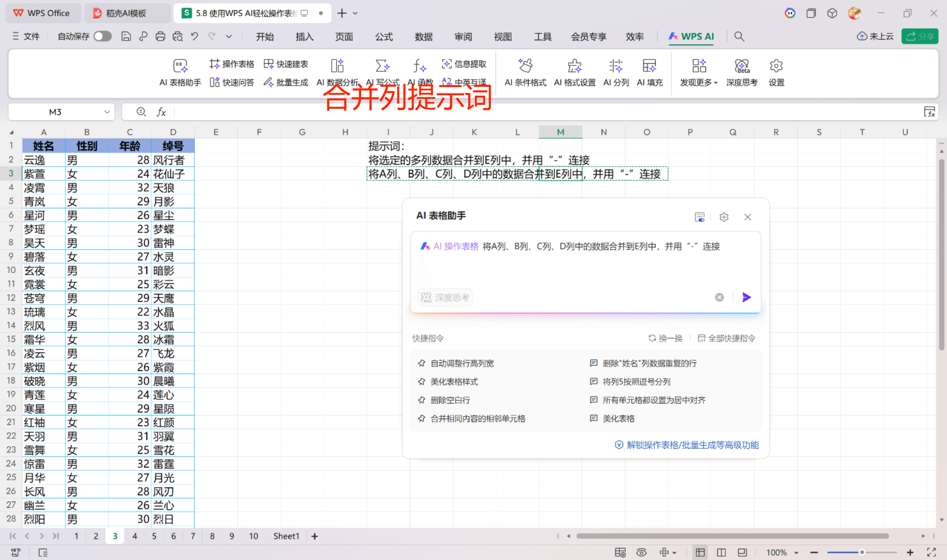
Task: Click 解锁操作表格/批量生成等高级功能 link
Action: (x=687, y=445)
